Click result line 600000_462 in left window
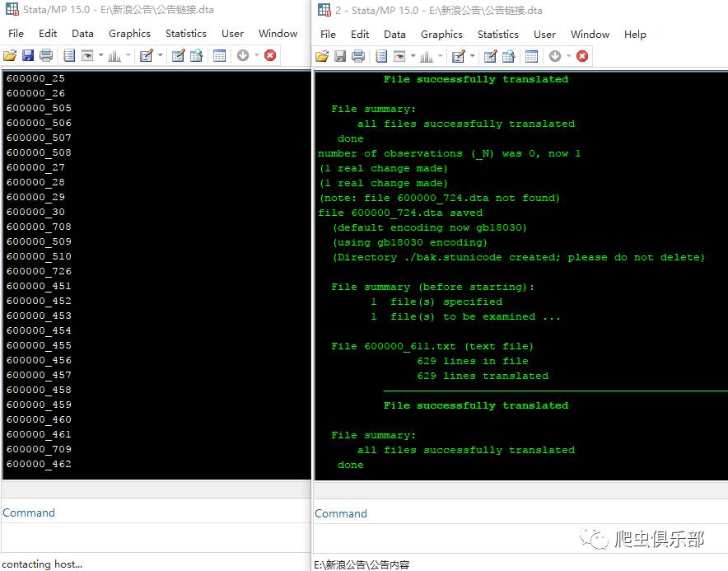This screenshot has width=728, height=571. click(39, 464)
